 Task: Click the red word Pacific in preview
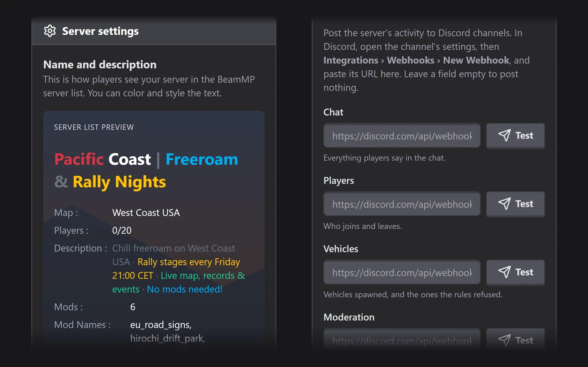(79, 159)
